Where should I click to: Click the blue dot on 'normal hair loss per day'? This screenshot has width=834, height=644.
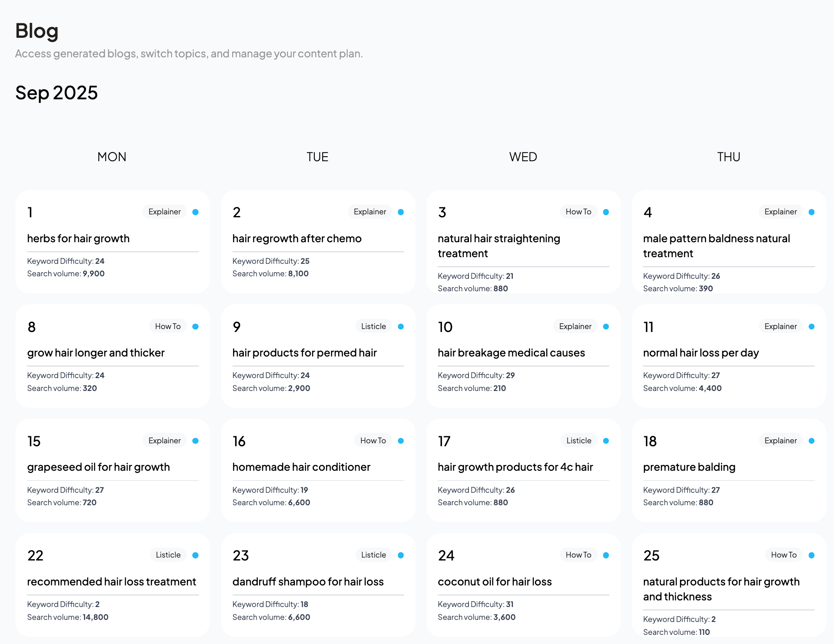[x=811, y=326]
